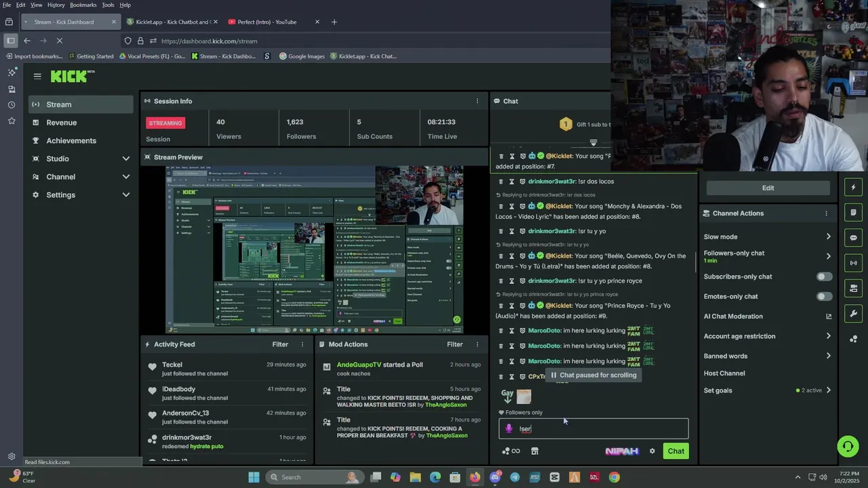Click Chat paused for scrolling banner
Viewport: 868px width, 488px height.
coord(593,375)
